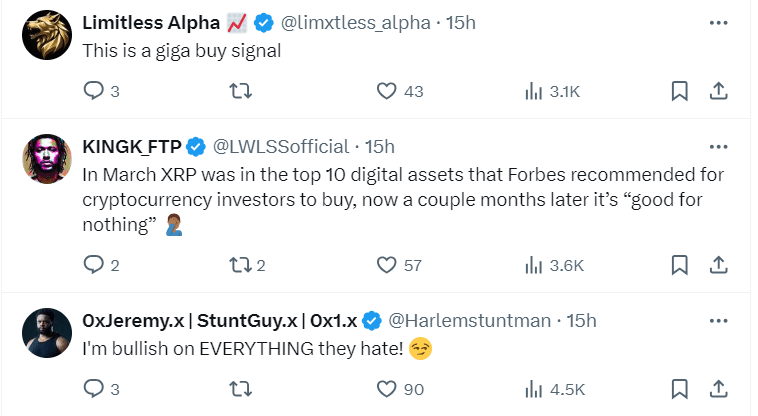758x416 pixels.
Task: Open more options for Limitless Alpha's tweet
Action: [x=717, y=22]
